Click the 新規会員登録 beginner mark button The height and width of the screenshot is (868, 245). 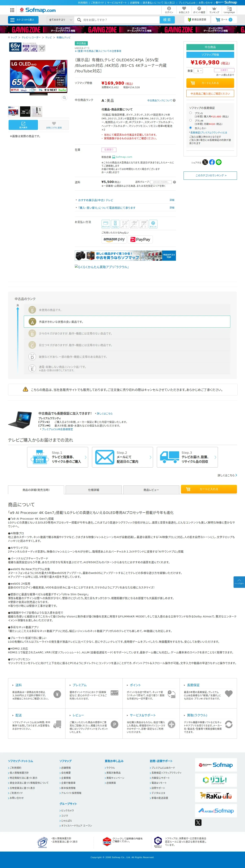(x=197, y=19)
